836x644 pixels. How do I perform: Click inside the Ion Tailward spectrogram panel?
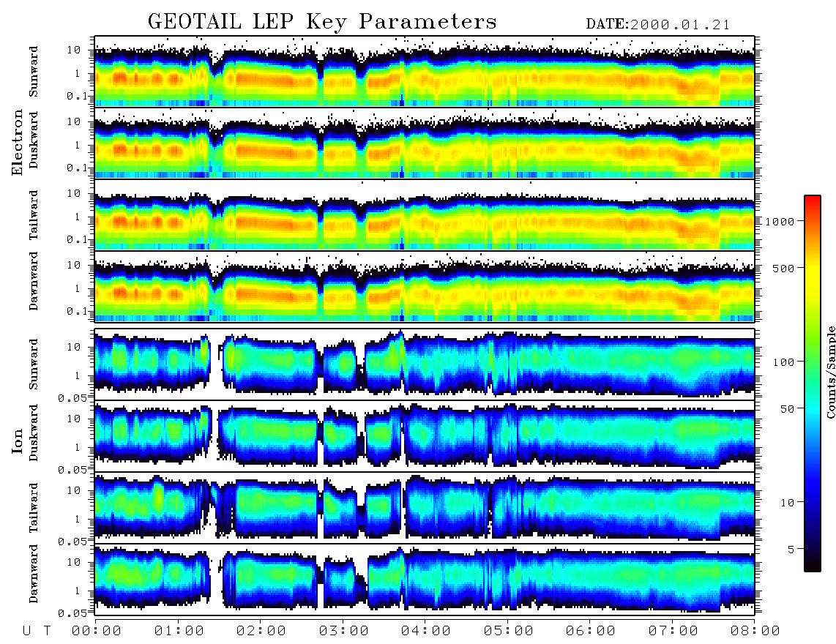[425, 508]
